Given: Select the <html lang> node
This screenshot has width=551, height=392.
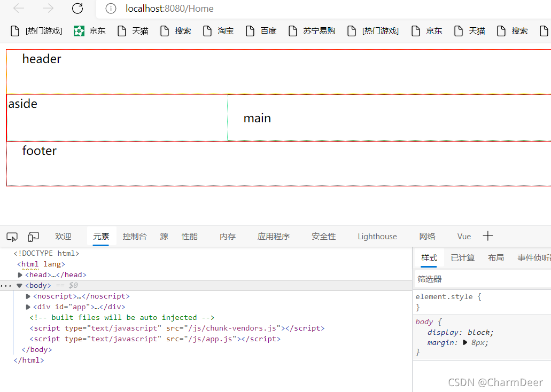Looking at the screenshot, I should point(41,264).
